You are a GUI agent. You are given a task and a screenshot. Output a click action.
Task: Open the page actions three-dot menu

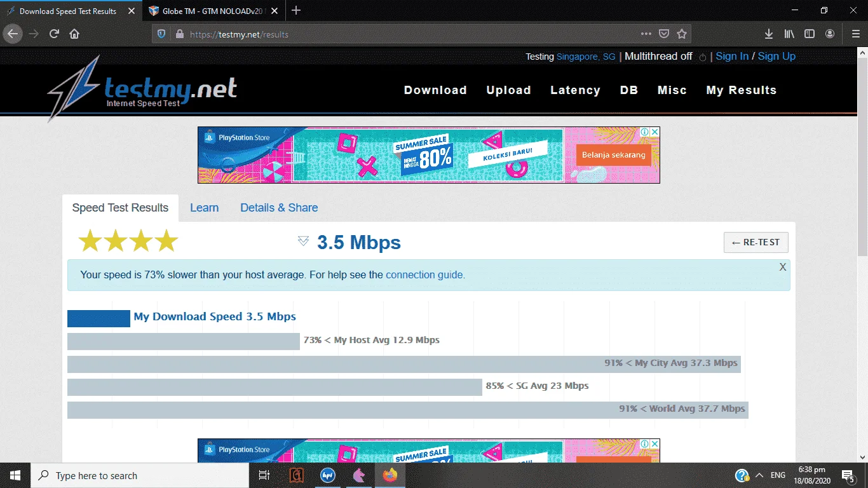646,34
